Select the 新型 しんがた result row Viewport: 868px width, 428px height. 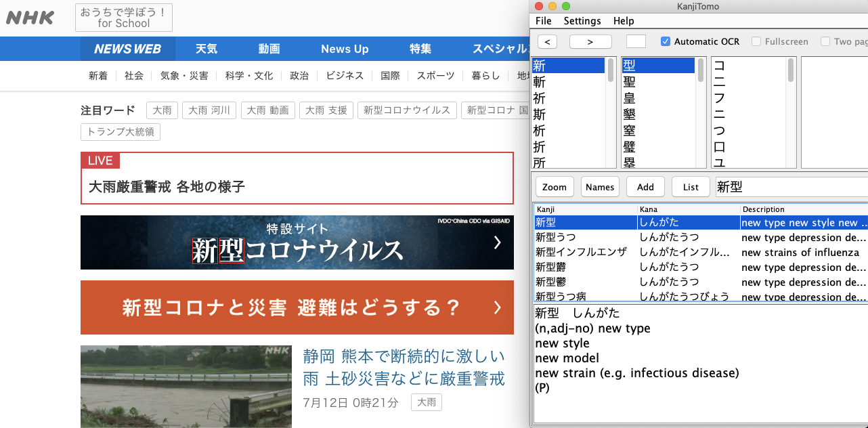[701, 223]
